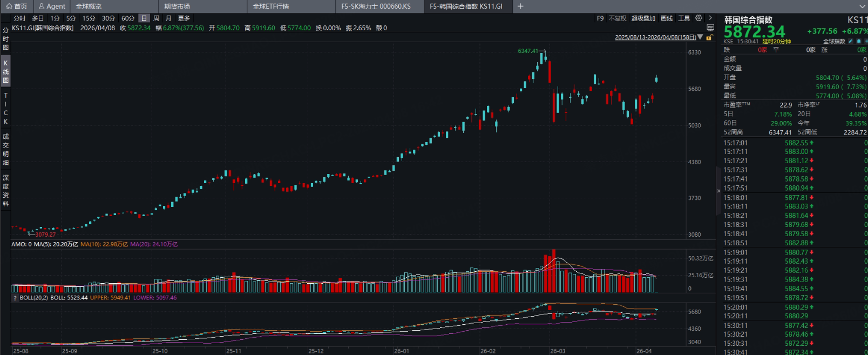Click the AMO volume indicator label
Image resolution: width=868 pixels, height=355 pixels.
coord(22,244)
